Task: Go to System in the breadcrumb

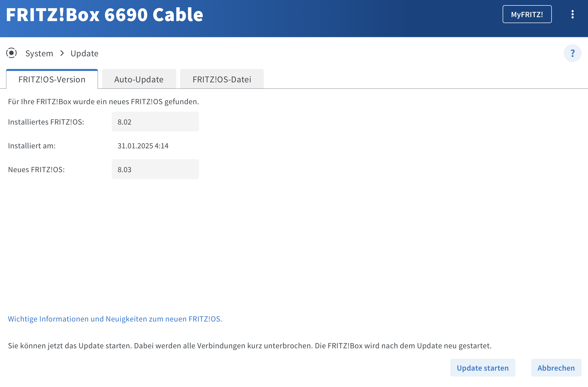Action: coord(39,53)
